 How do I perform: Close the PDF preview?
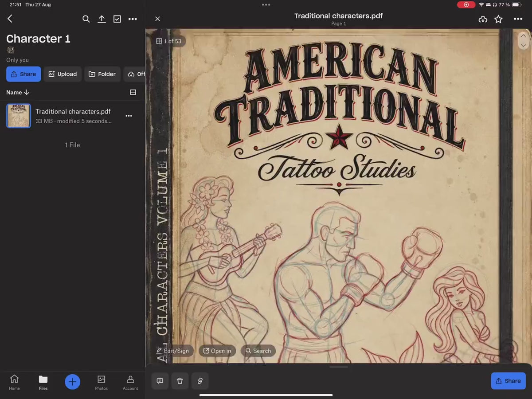[x=157, y=19]
